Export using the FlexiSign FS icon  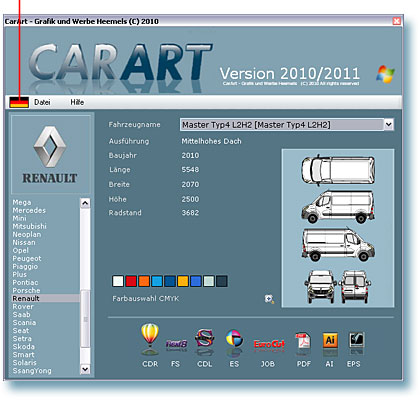point(176,344)
